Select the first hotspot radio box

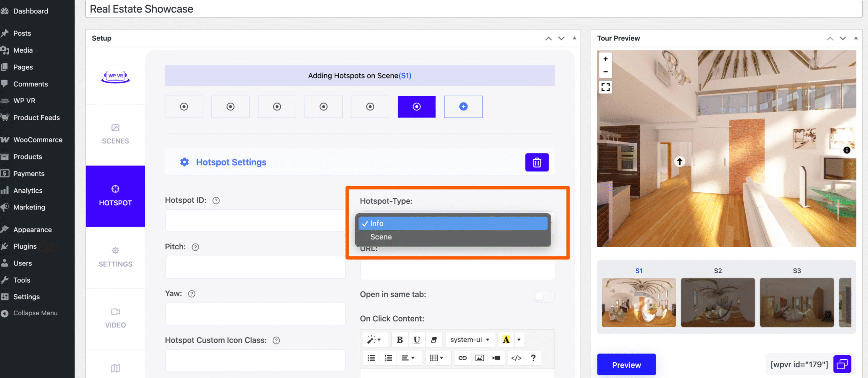pos(184,107)
